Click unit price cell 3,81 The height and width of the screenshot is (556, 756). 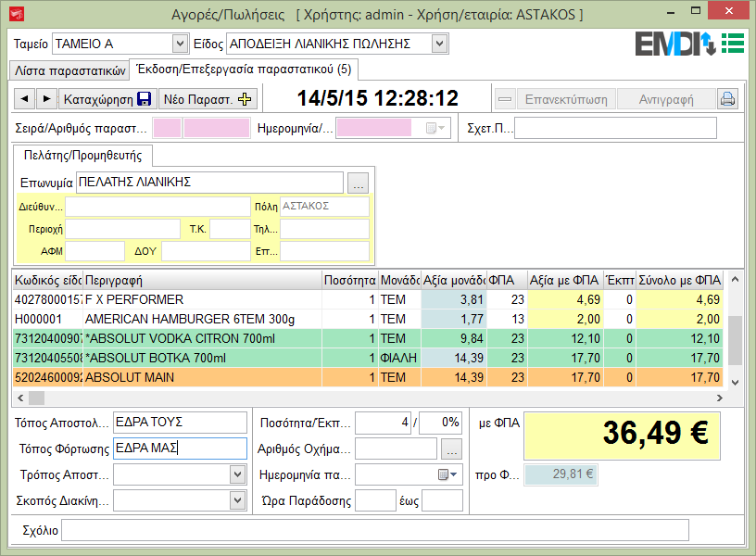click(454, 300)
